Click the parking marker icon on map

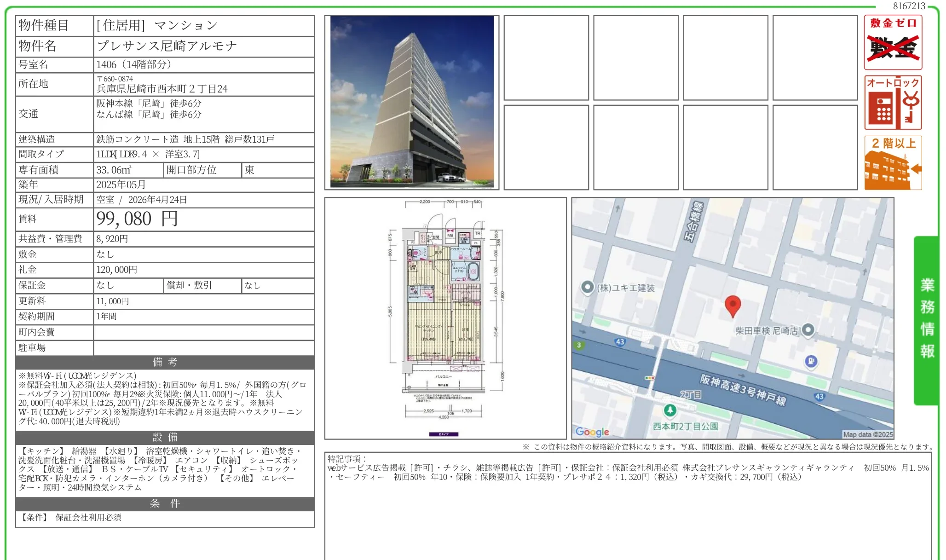[811, 361]
